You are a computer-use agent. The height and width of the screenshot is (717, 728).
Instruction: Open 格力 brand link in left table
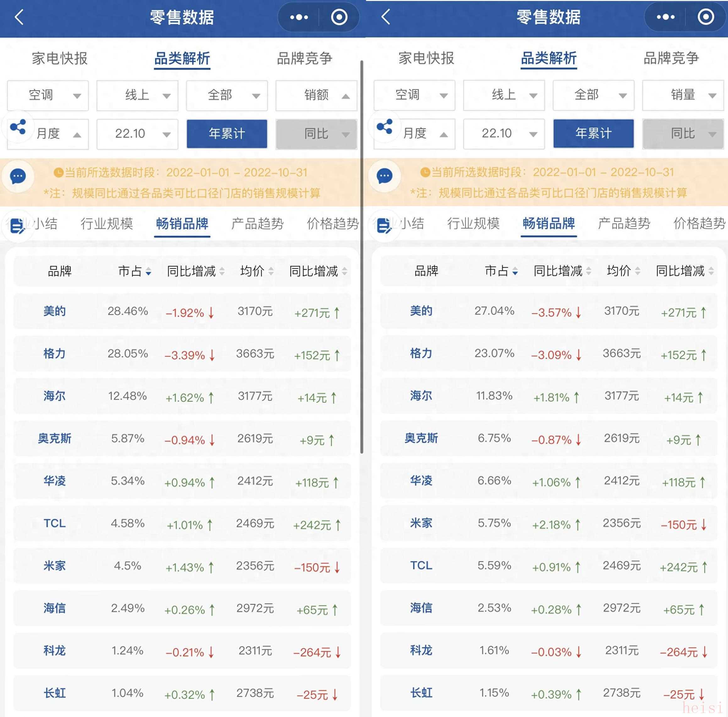[55, 354]
